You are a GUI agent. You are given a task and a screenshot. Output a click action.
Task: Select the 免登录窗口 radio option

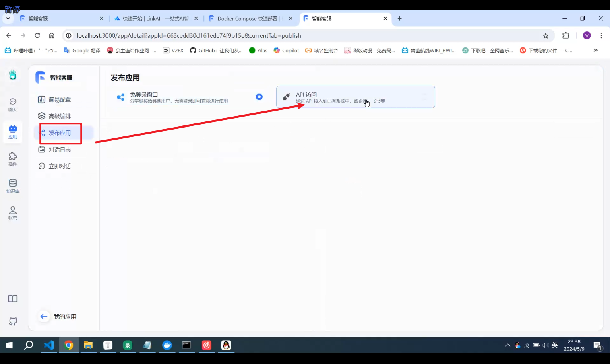(259, 97)
